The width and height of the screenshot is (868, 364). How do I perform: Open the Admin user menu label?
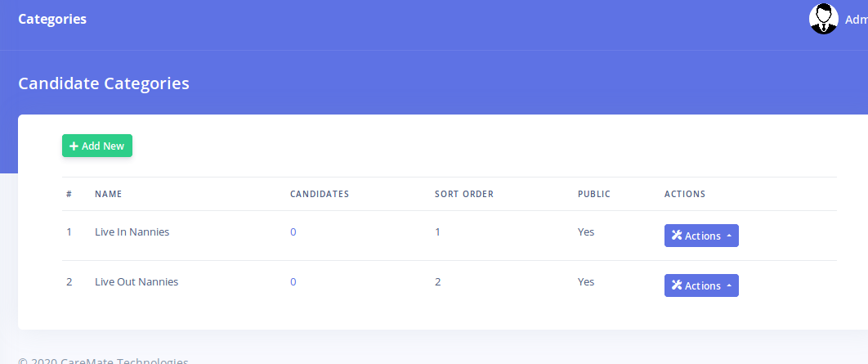(856, 20)
